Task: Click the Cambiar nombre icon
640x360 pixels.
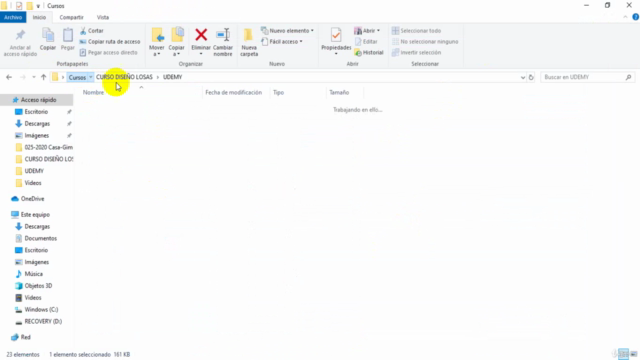Action: 223,35
